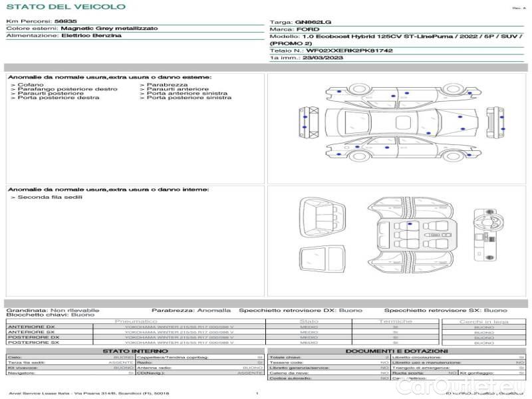Click the Cerchi in lega column header

(x=483, y=321)
